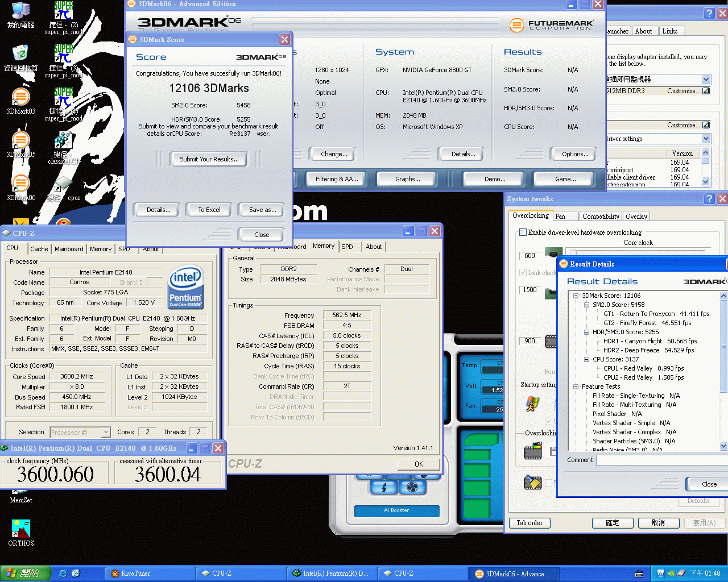Click the Options... button under Results
The image size is (728, 582).
coord(575,154)
